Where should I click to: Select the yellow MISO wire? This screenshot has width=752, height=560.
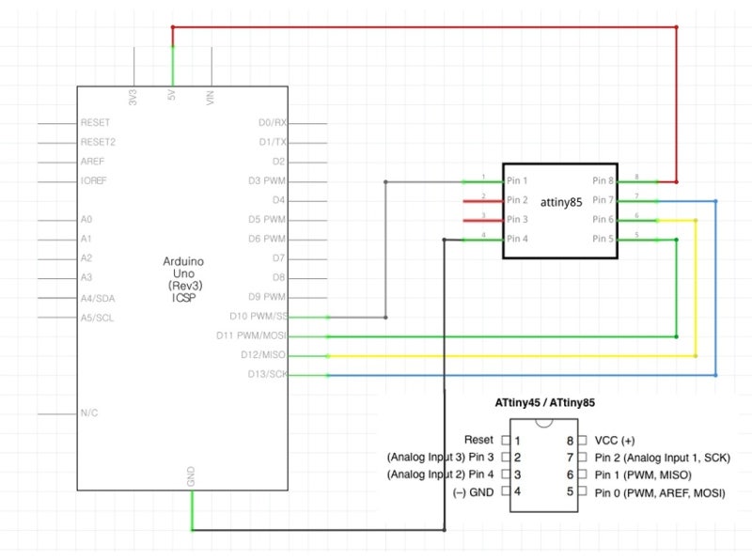(x=511, y=356)
